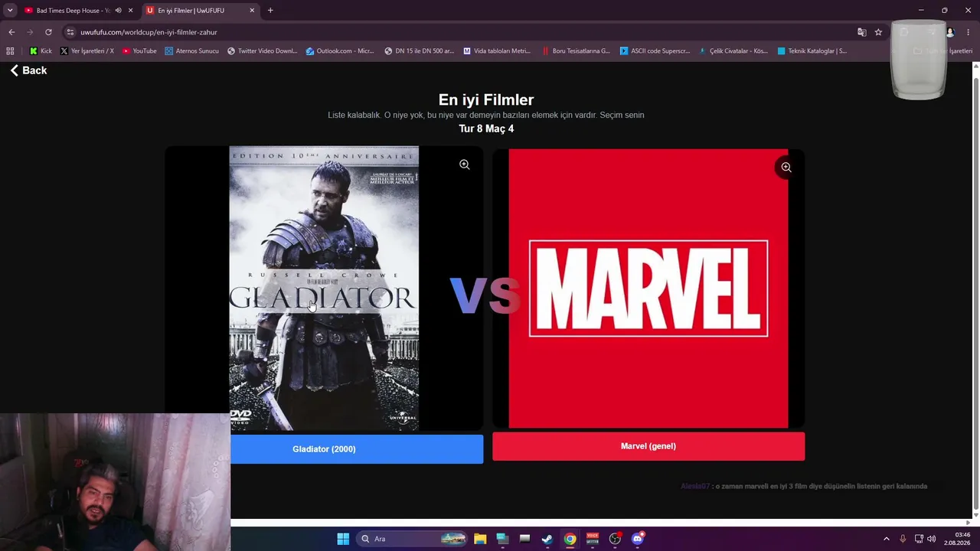This screenshot has height=551, width=980.
Task: Open Discord from the taskbar
Action: tap(638, 539)
